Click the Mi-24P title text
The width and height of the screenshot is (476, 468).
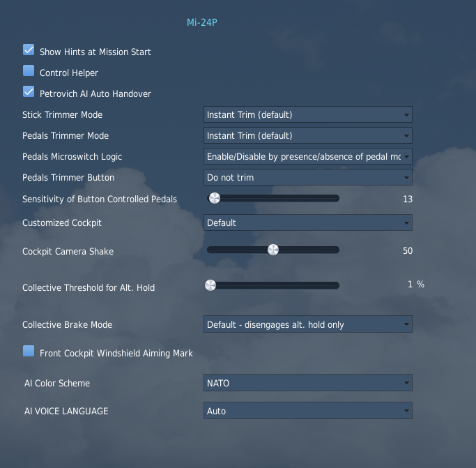tap(202, 22)
